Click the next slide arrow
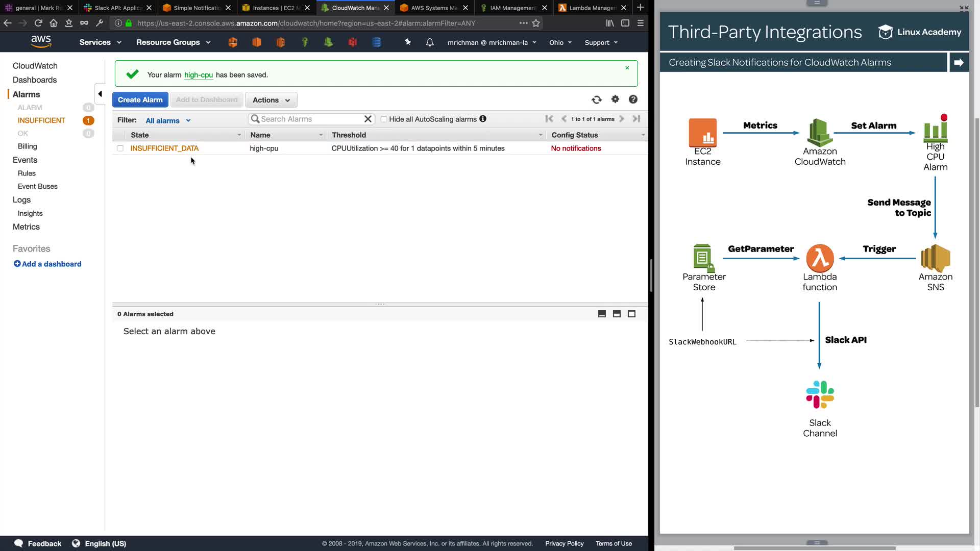Viewport: 980px width, 551px height. 959,62
